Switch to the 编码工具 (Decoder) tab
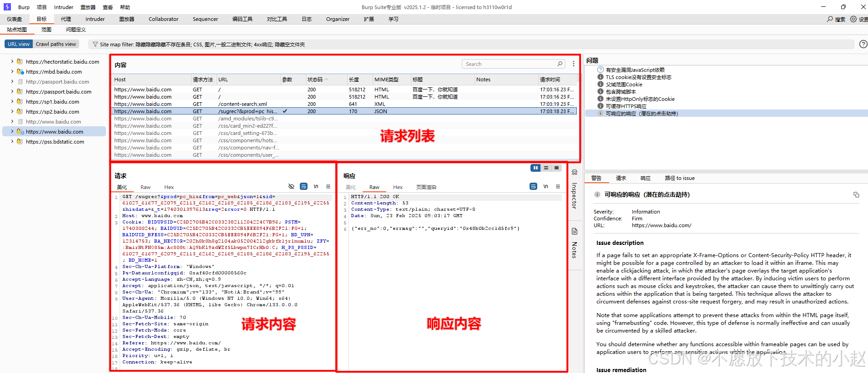The width and height of the screenshot is (868, 373). (242, 19)
